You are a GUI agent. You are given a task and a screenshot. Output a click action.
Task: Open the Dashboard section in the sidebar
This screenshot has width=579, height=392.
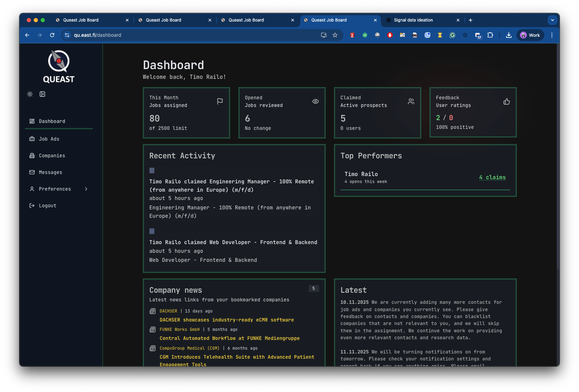(x=52, y=121)
